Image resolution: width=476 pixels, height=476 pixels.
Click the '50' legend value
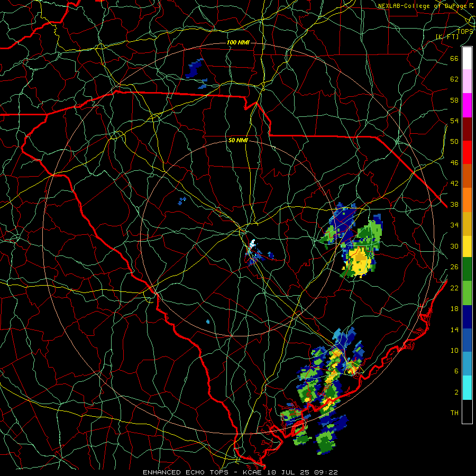tap(454, 141)
